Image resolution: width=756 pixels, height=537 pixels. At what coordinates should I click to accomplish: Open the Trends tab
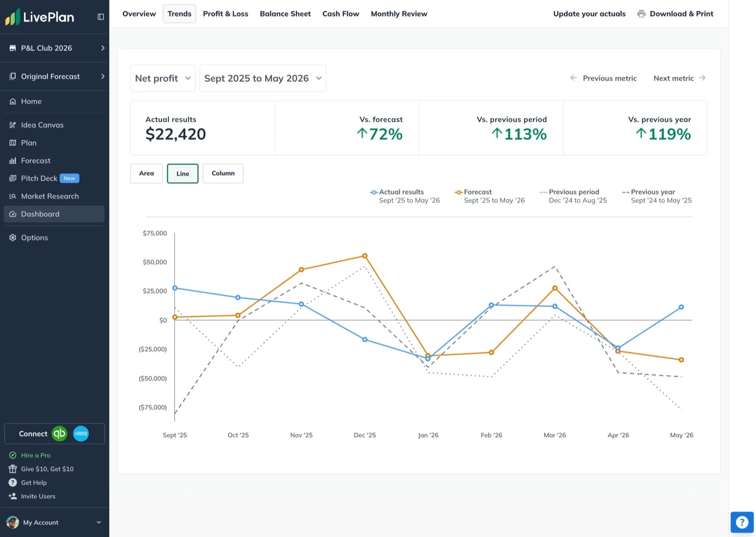179,14
